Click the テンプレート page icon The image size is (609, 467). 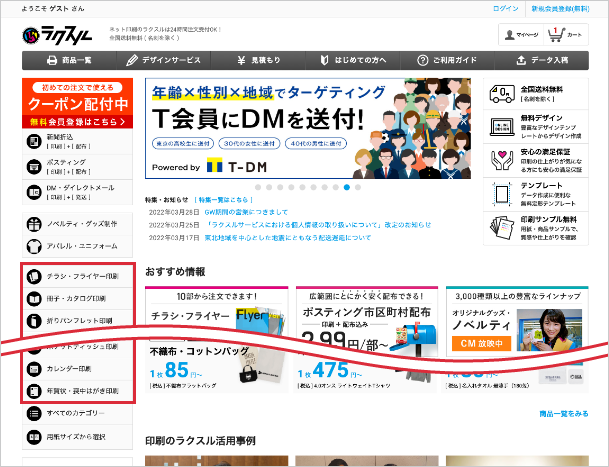point(502,194)
